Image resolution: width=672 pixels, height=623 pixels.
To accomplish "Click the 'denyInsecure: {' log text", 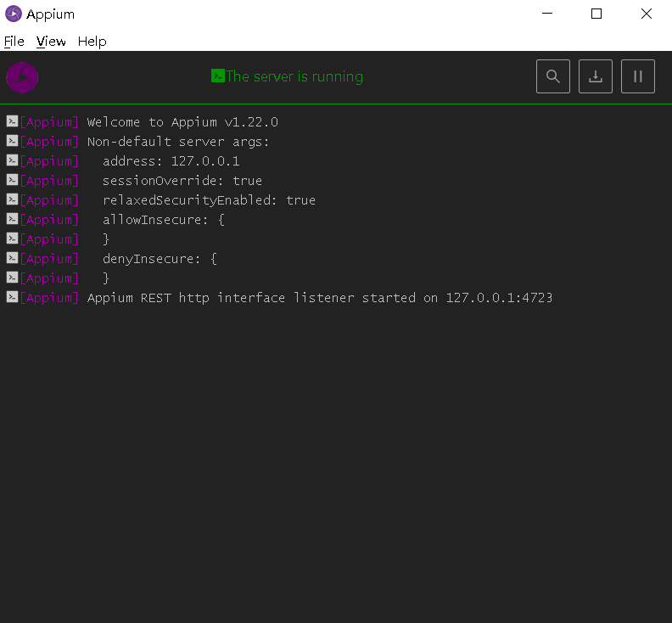I will click(x=160, y=259).
